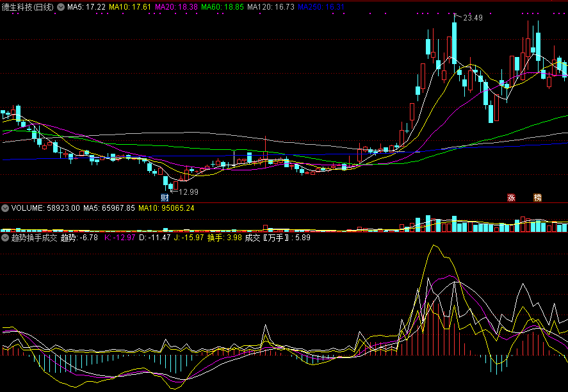Click the 趋势: -6.78 value
Screen dimensions: 568x392
coord(79,238)
